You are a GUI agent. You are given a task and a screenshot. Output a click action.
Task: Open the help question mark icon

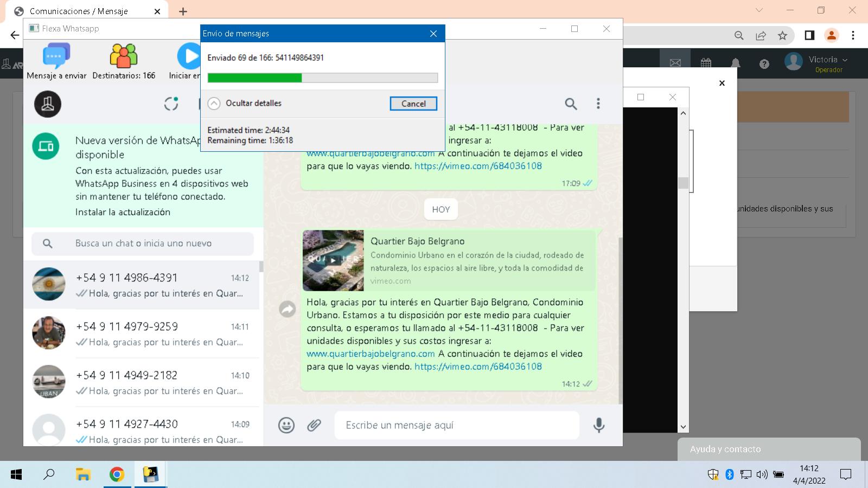[x=764, y=64]
